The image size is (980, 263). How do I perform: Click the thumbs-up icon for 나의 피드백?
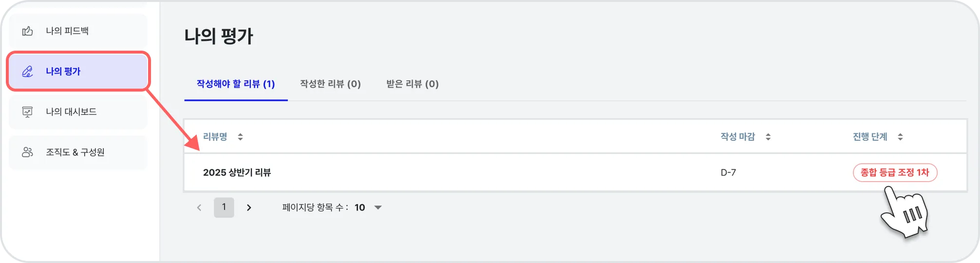pos(27,31)
